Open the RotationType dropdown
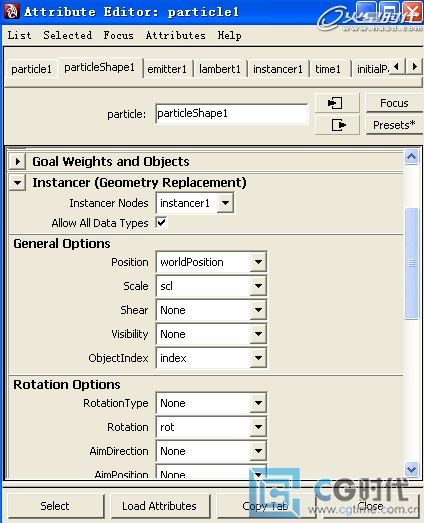The height and width of the screenshot is (523, 424). (211, 403)
